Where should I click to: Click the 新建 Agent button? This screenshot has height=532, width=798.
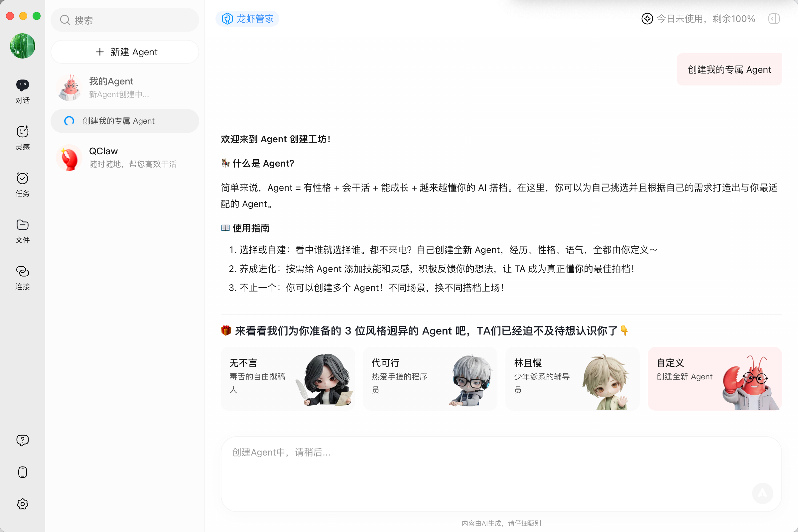125,52
